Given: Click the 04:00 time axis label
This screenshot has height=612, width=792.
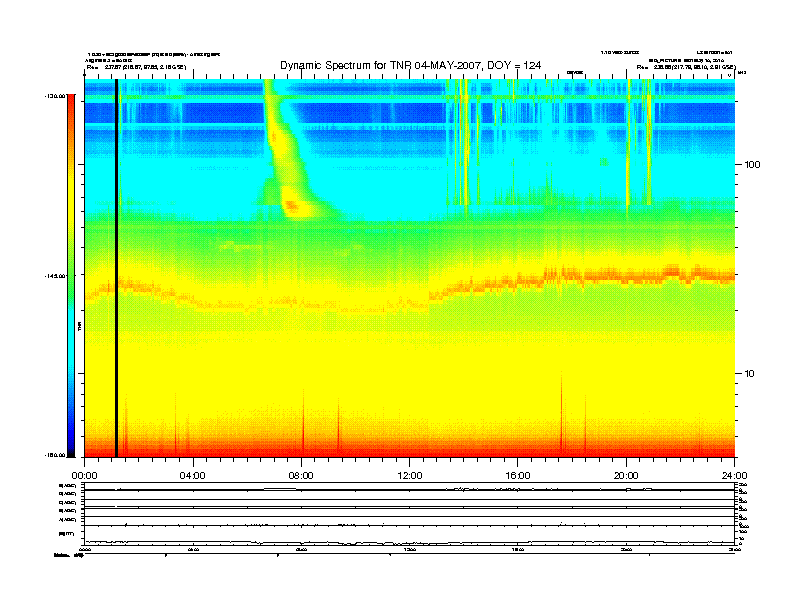Looking at the screenshot, I should (x=192, y=476).
